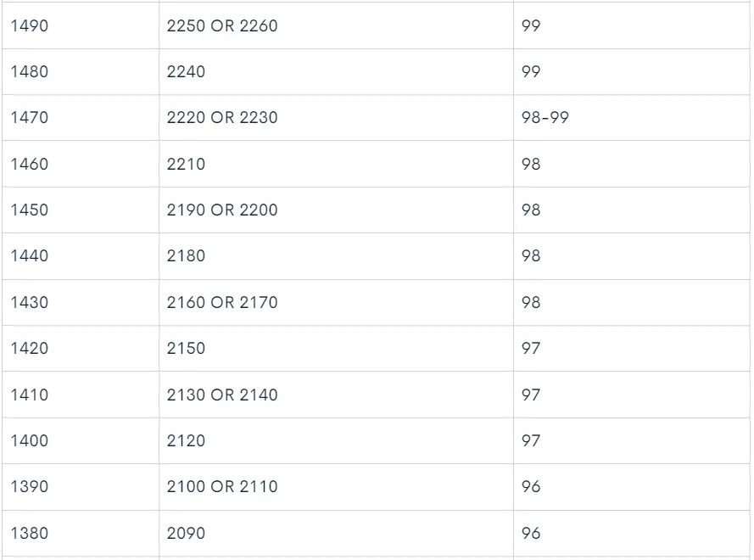Click the 1480 table cell
The height and width of the screenshot is (560, 754).
[x=30, y=72]
